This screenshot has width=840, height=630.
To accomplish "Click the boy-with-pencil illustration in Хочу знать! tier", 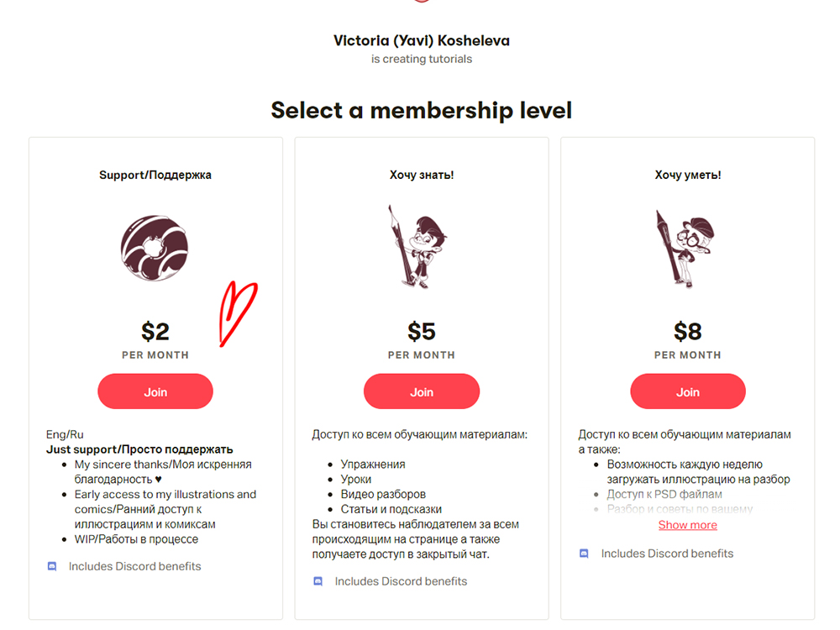I will tap(418, 247).
